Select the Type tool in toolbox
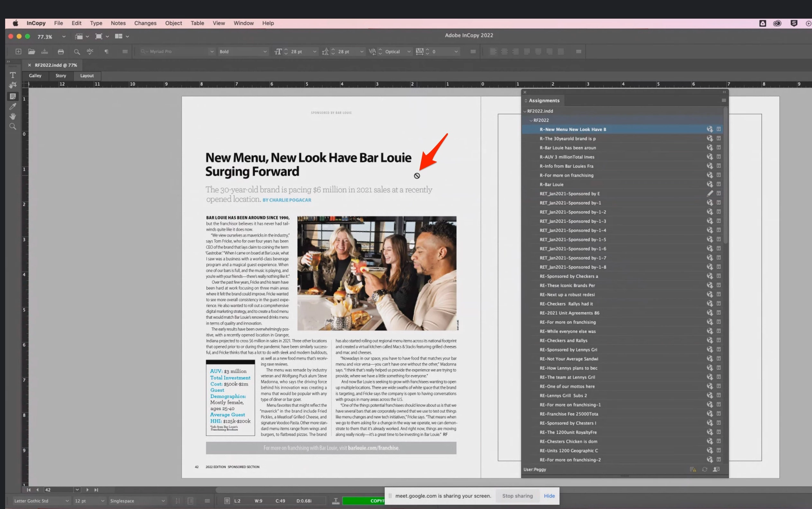The width and height of the screenshot is (812, 509). click(13, 75)
